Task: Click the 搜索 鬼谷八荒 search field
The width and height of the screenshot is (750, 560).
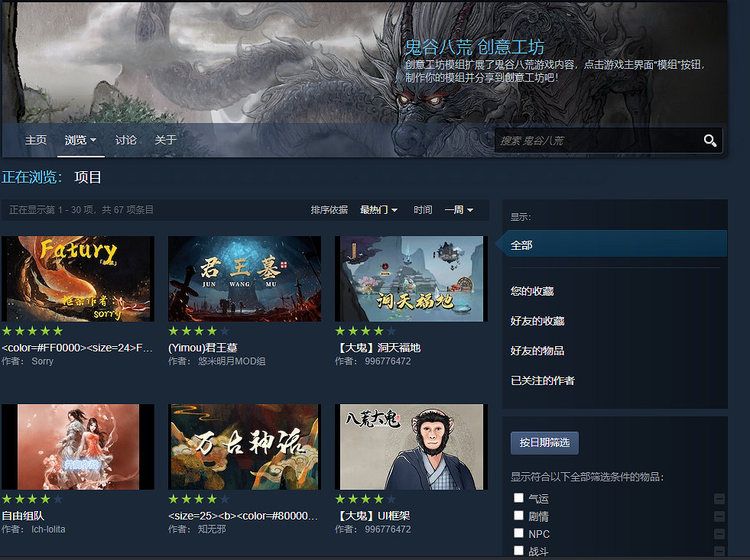Action: click(x=596, y=141)
